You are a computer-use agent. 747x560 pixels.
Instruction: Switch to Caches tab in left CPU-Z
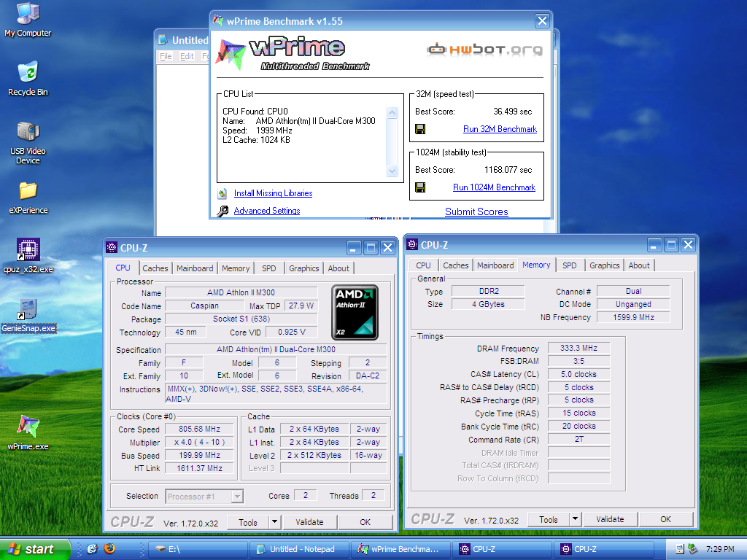[x=155, y=268]
